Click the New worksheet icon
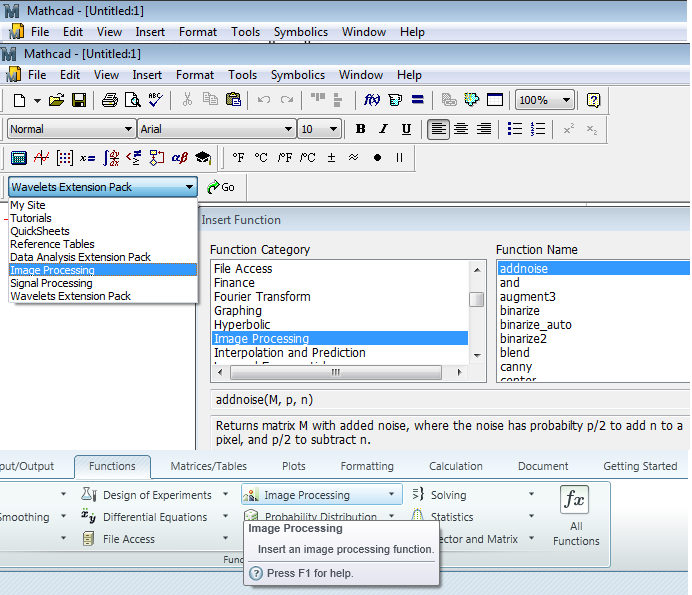The height and width of the screenshot is (595, 692). (x=19, y=100)
